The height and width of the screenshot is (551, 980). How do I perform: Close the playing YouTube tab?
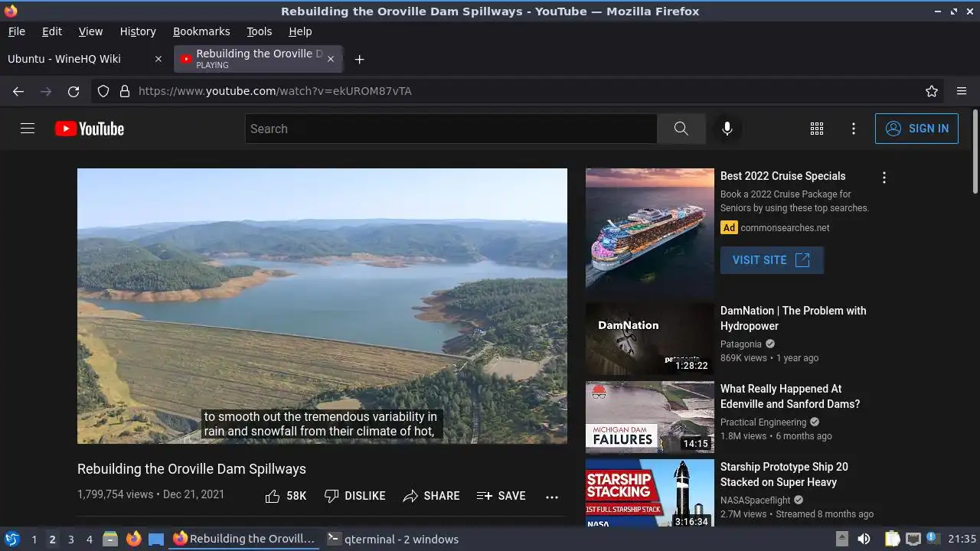331,59
